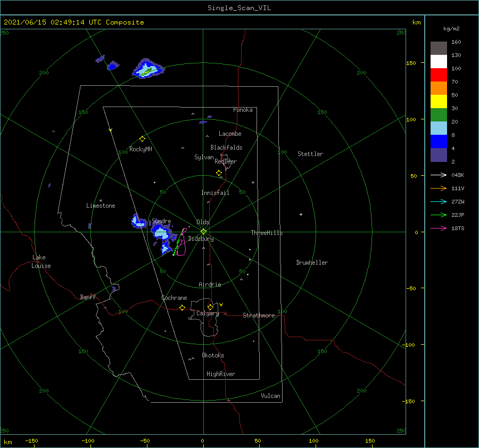Click the Banff town label
Image resolution: width=479 pixels, height=448 pixels.
pos(88,297)
